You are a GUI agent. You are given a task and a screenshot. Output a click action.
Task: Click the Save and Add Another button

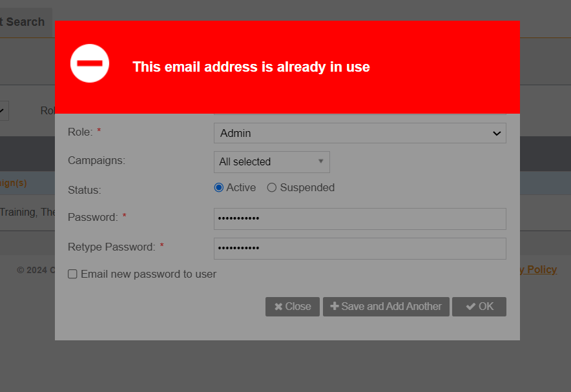(386, 307)
